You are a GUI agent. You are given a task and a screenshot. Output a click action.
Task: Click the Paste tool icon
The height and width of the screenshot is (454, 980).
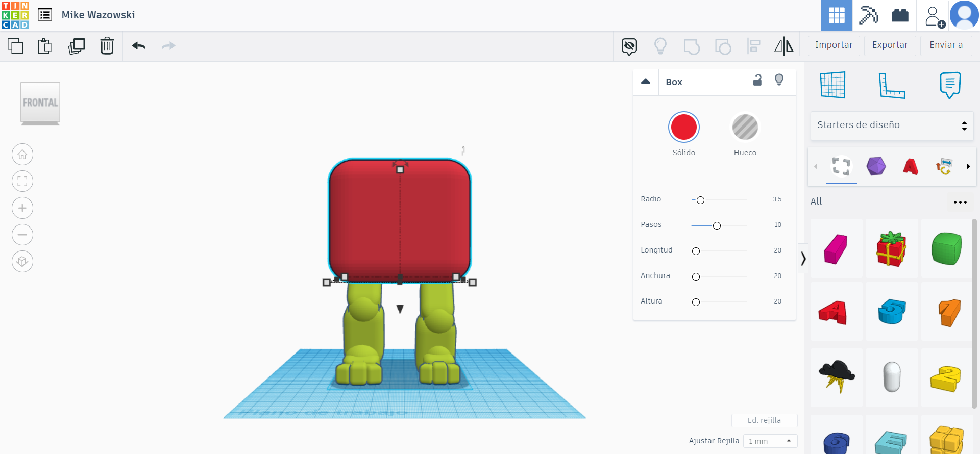tap(45, 46)
